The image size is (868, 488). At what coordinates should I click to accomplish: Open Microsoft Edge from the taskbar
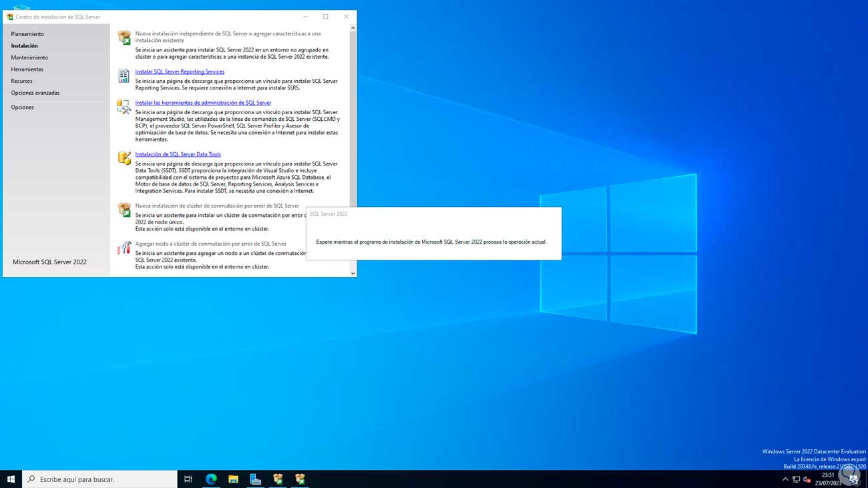pos(211,479)
